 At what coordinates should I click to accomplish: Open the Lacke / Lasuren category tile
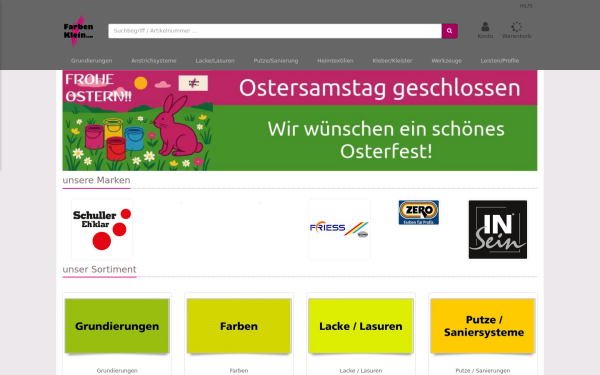click(361, 326)
